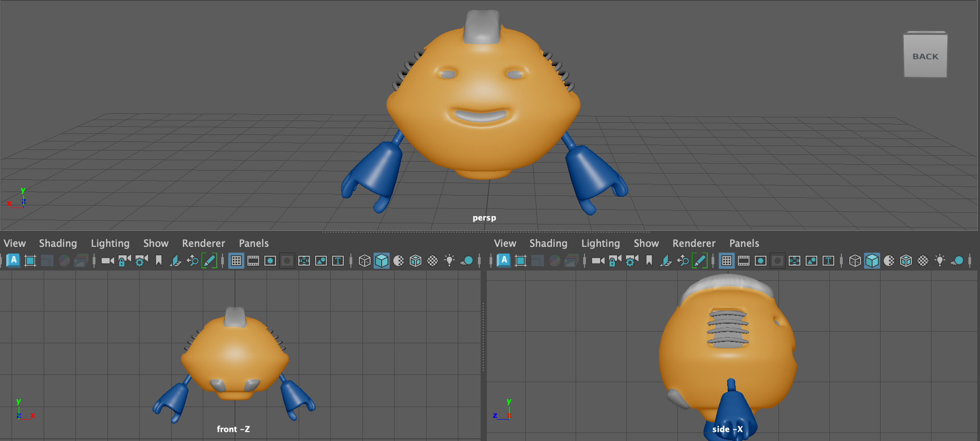The width and height of the screenshot is (980, 441).
Task: Open Camera Attributes icon in front panel toolbar
Action: click(x=141, y=261)
